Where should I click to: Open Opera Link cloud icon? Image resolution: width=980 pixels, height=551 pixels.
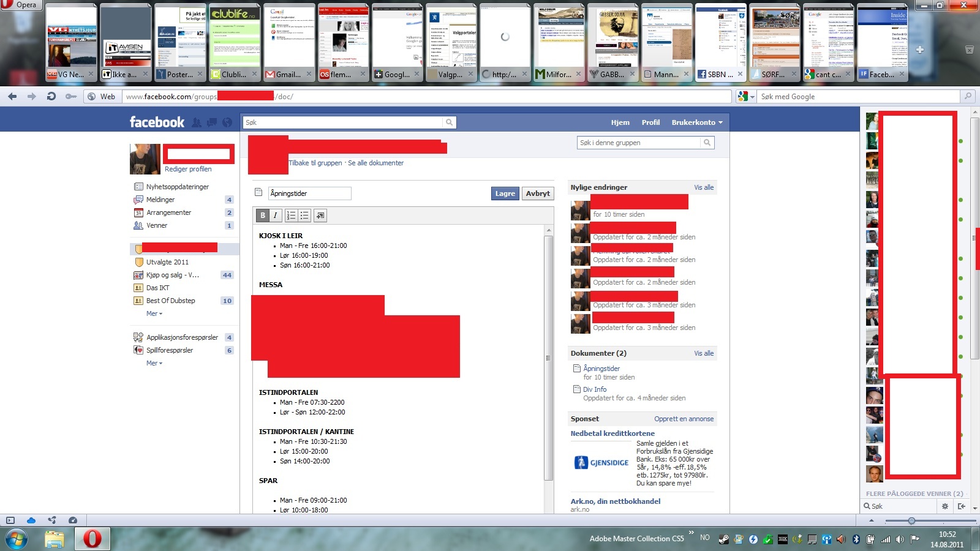click(x=31, y=520)
